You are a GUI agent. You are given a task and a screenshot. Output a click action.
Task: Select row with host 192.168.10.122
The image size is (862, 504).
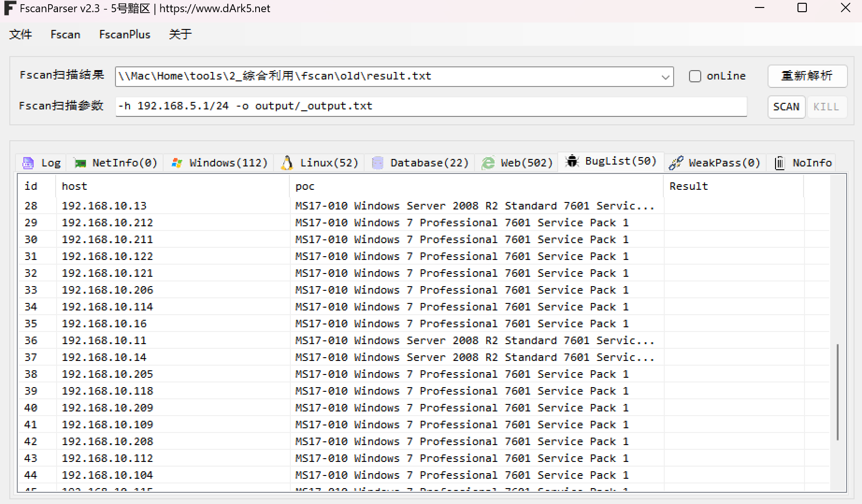point(423,256)
